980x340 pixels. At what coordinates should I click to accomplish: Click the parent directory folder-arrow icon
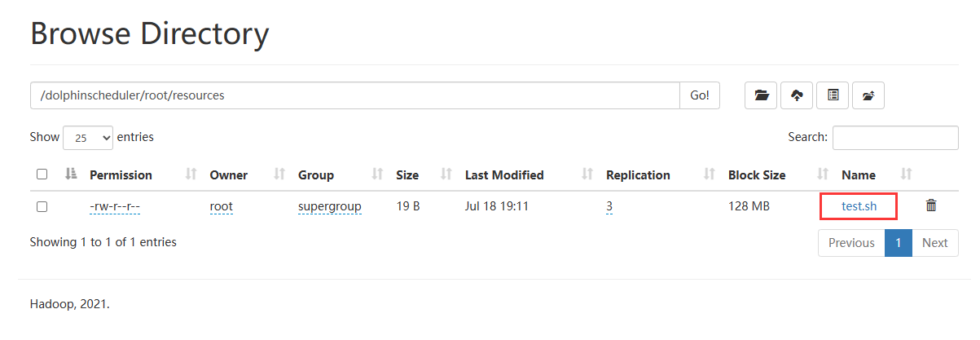[x=868, y=95]
